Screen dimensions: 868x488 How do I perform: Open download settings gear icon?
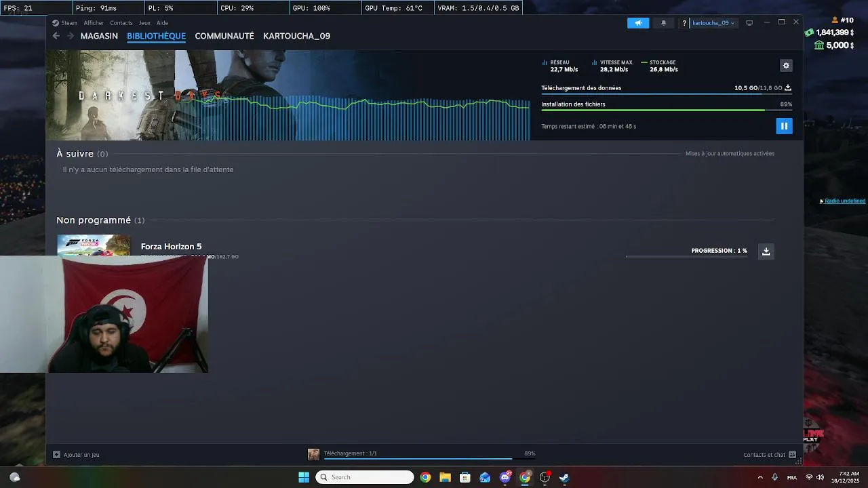[x=786, y=66]
